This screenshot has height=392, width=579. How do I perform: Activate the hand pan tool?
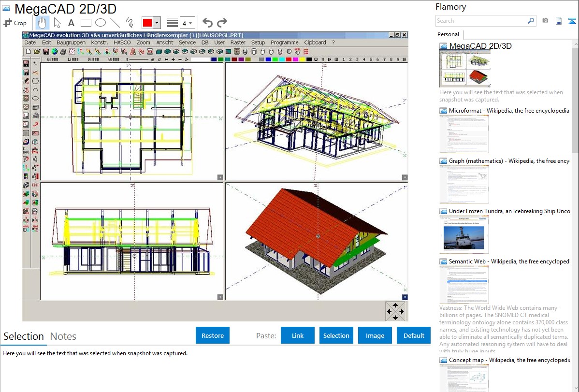(x=43, y=23)
